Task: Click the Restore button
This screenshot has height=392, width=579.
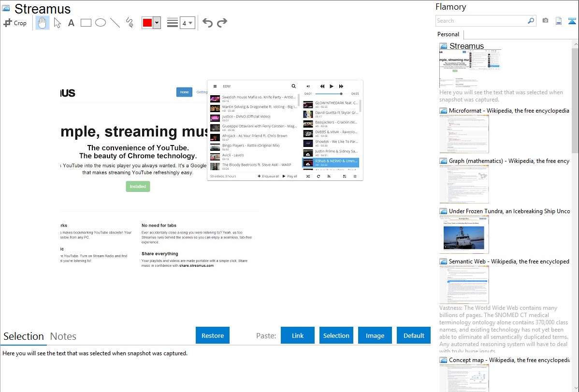Action: pos(213,335)
